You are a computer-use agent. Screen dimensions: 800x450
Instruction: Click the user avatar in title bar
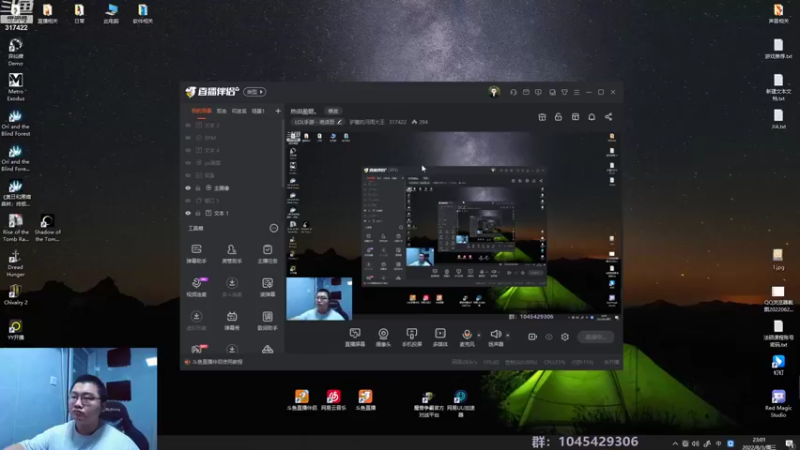pos(493,92)
